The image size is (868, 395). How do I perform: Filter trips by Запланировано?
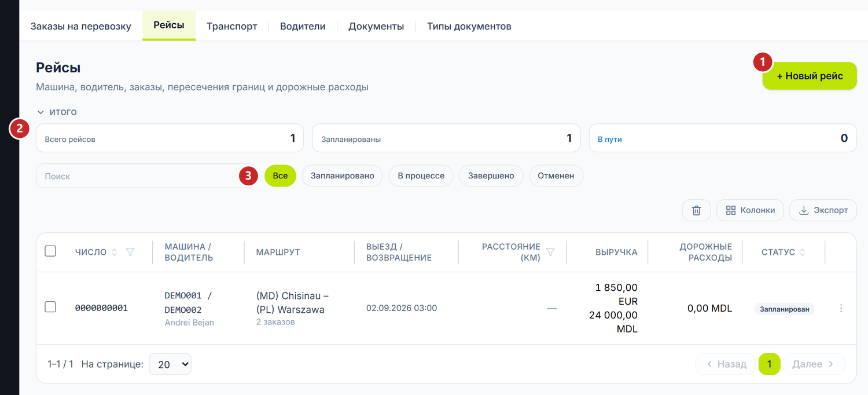pyautogui.click(x=343, y=175)
